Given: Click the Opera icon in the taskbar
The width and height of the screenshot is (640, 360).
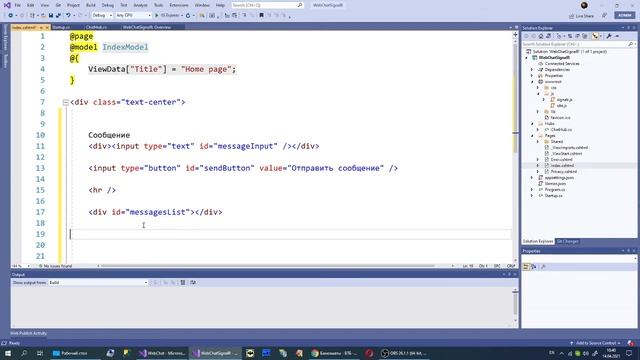Looking at the screenshot, I should point(369,353).
